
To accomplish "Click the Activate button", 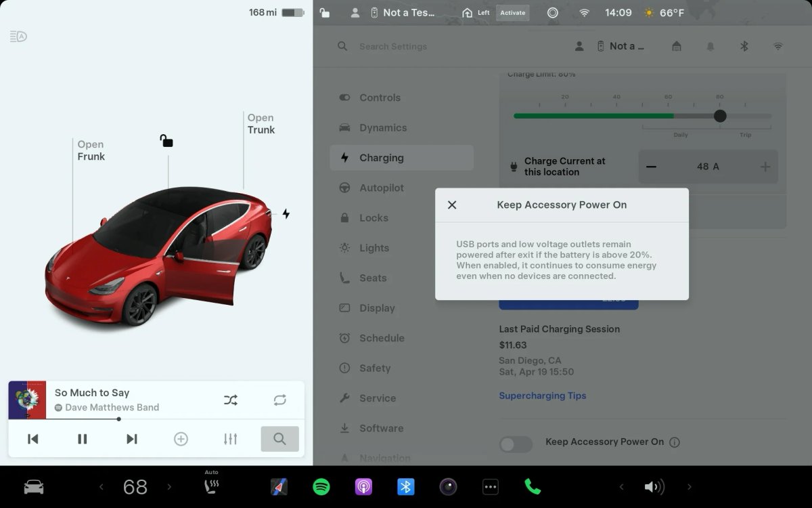I will point(512,12).
